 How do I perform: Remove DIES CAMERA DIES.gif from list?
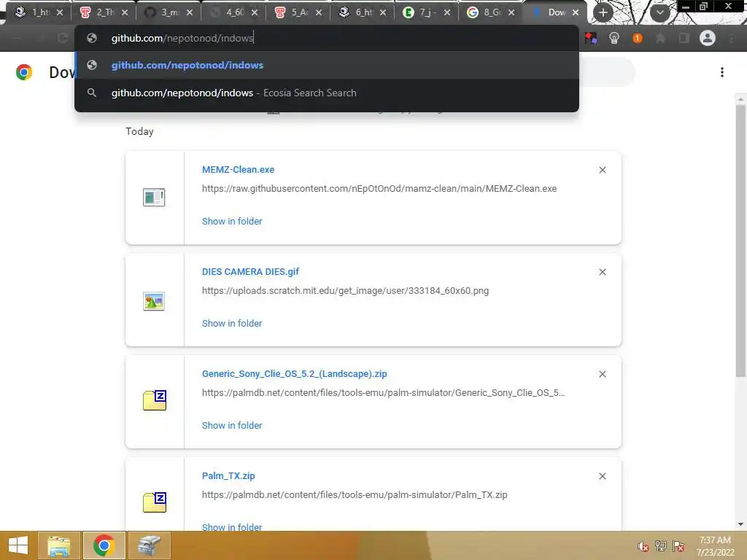coord(602,272)
